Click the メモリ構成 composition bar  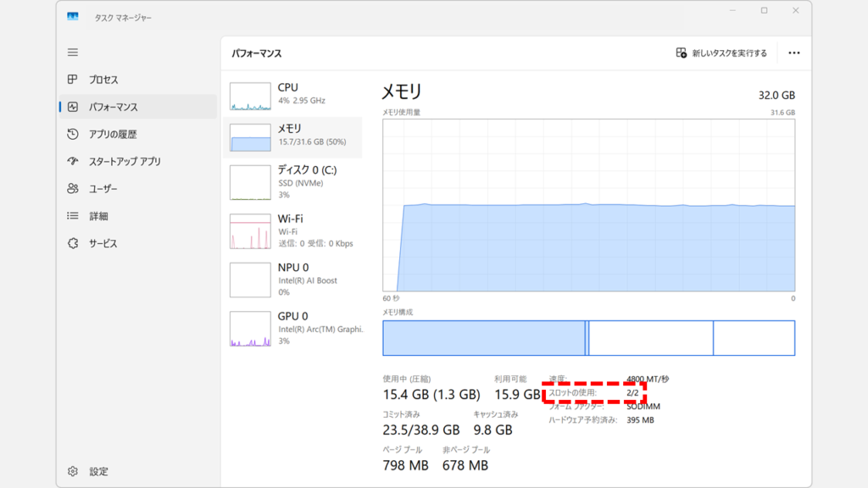pyautogui.click(x=588, y=338)
